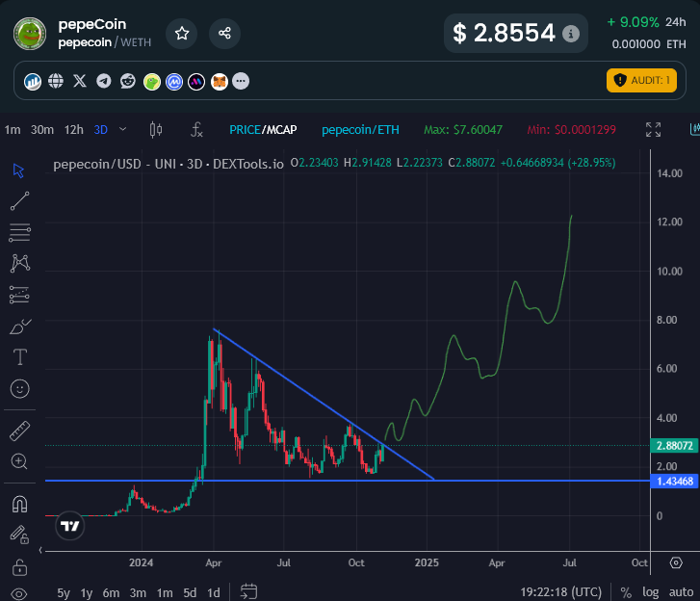The width and height of the screenshot is (700, 601).
Task: Open the 19:22:18 (UTC) timezone menu
Action: click(x=560, y=592)
